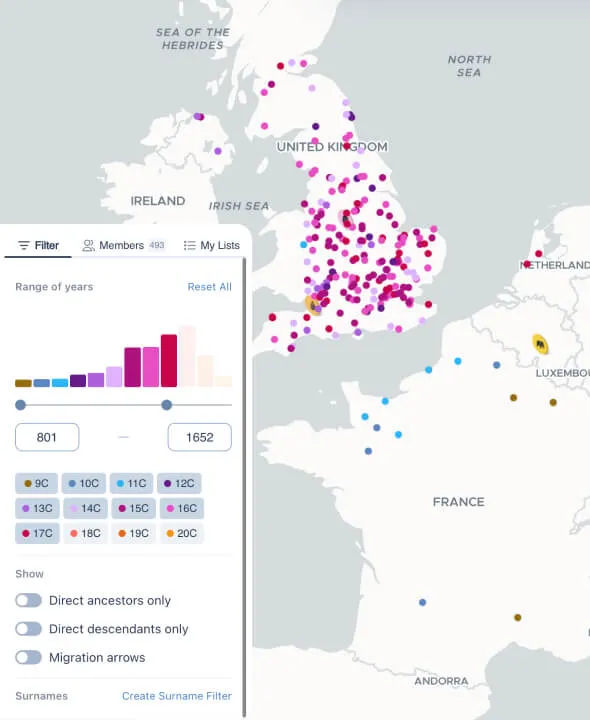Click the yellow marker near Luxembourg

click(x=540, y=344)
